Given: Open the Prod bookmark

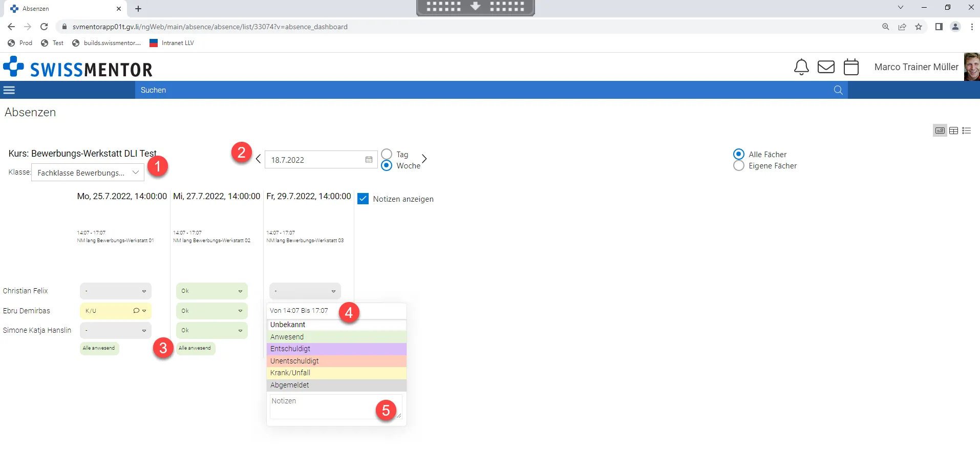Looking at the screenshot, I should tap(20, 43).
